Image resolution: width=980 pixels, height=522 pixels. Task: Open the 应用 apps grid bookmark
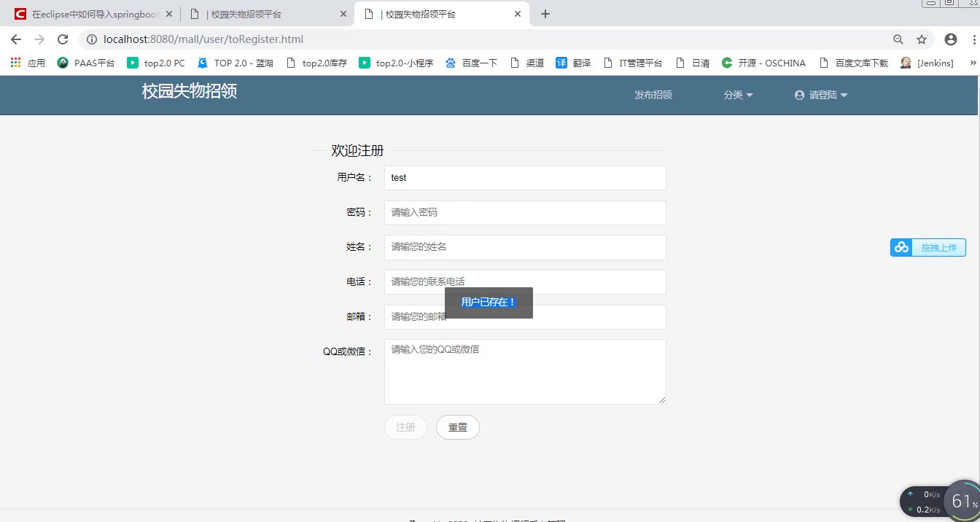click(28, 63)
